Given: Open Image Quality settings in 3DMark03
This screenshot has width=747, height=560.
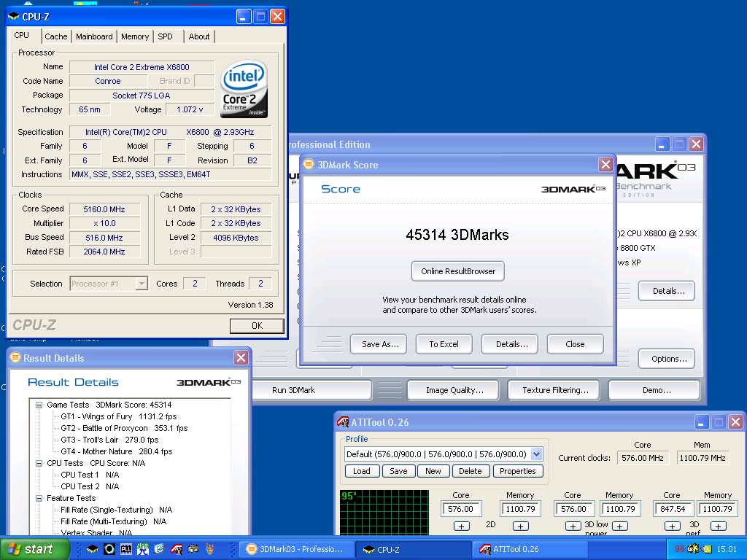Looking at the screenshot, I should pyautogui.click(x=453, y=390).
